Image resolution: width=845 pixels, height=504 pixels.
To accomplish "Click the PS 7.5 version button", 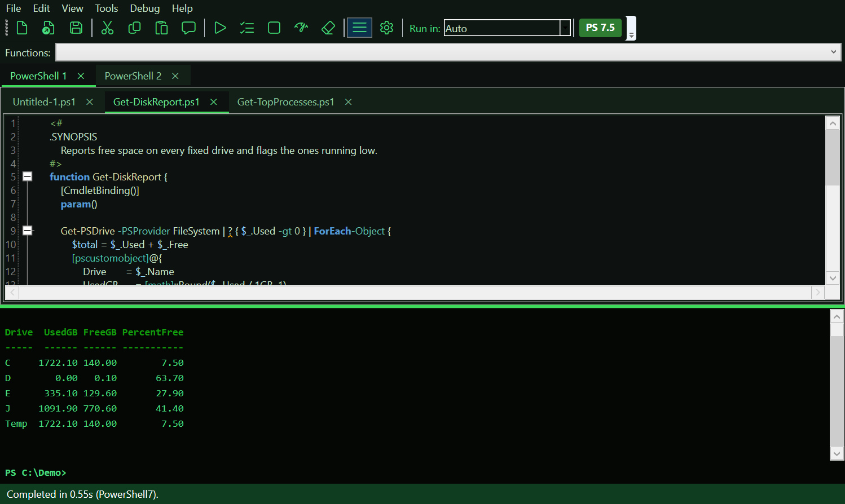I will pyautogui.click(x=600, y=28).
